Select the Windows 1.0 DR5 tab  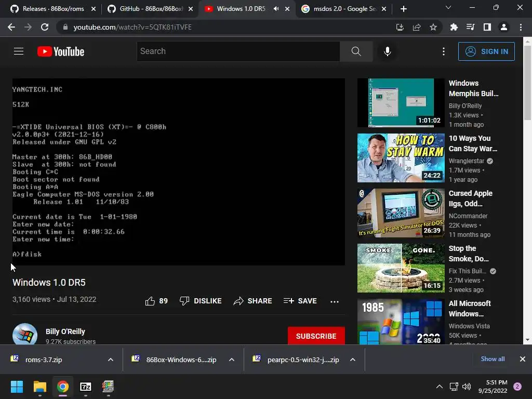click(x=247, y=9)
